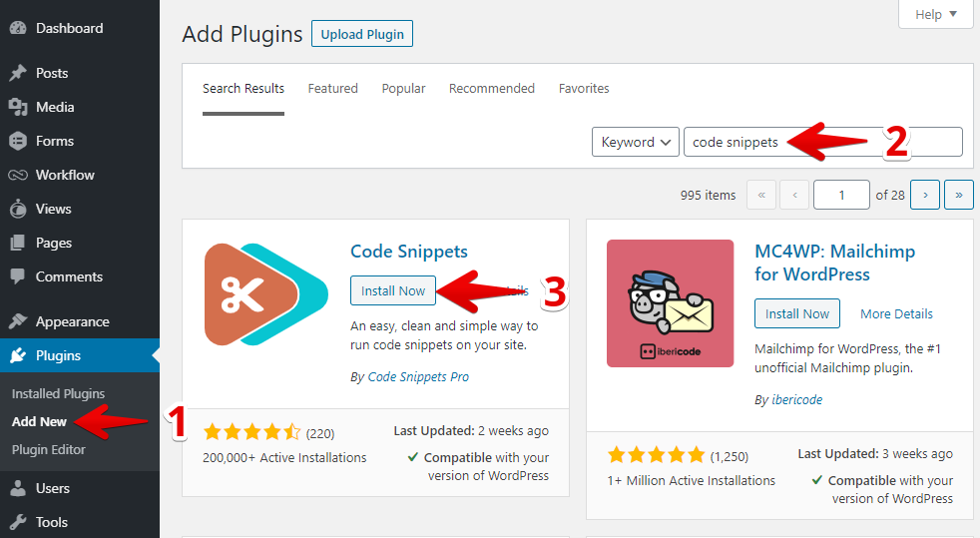Open Installed Plugins submenu item
980x538 pixels.
(58, 393)
